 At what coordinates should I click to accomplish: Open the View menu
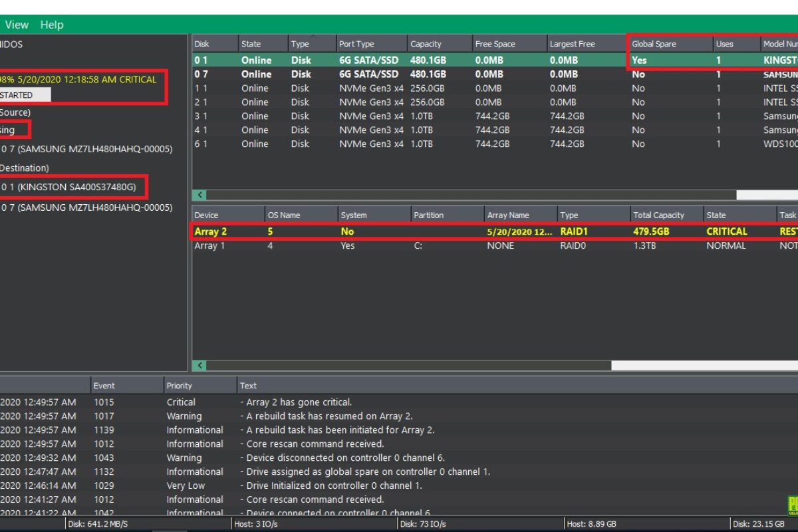pos(17,25)
